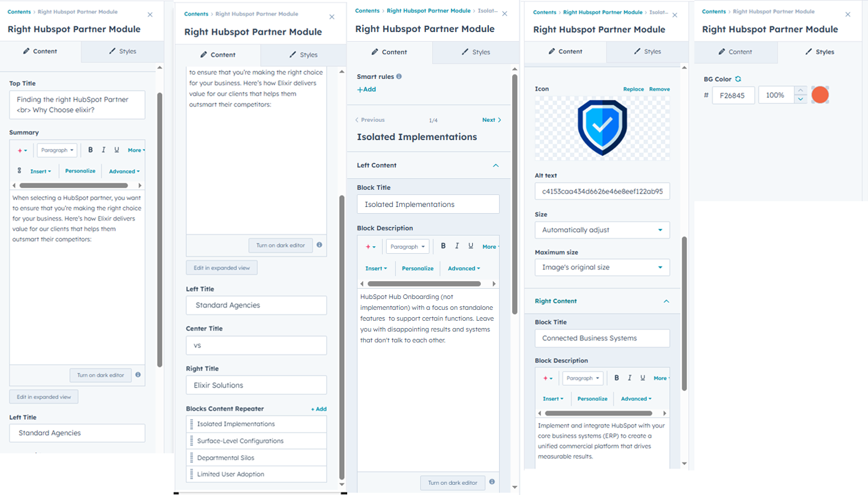Click Personalize in Isolated Implementations description toolbar

pos(417,268)
